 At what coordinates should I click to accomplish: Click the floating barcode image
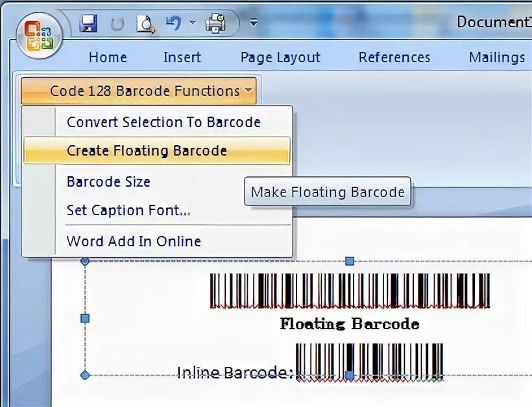[350, 291]
